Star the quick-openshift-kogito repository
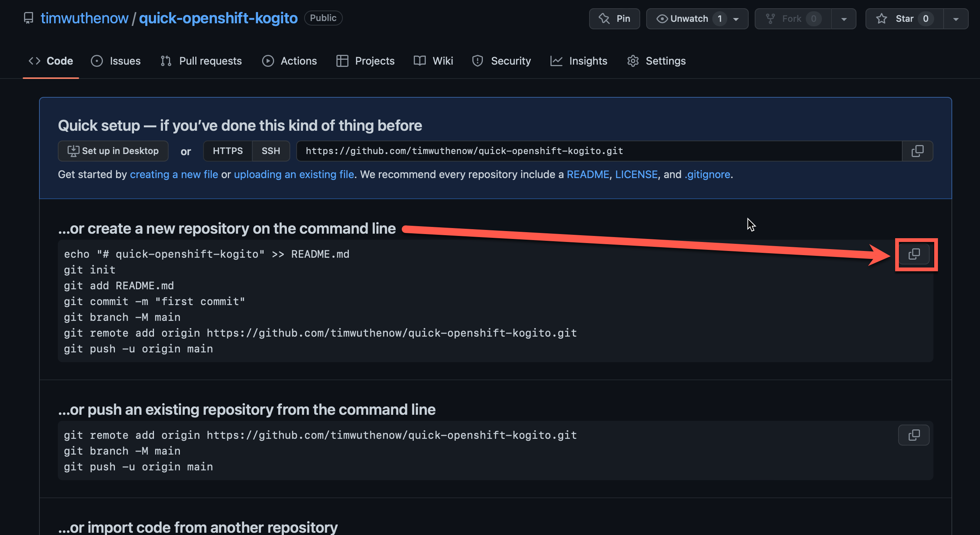The height and width of the screenshot is (535, 980). pos(904,19)
